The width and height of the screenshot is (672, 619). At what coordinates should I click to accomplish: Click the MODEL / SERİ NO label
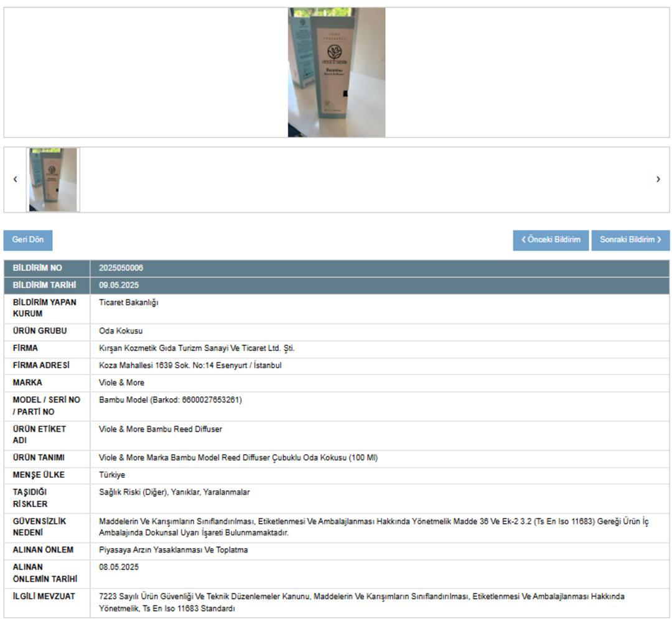(46, 406)
